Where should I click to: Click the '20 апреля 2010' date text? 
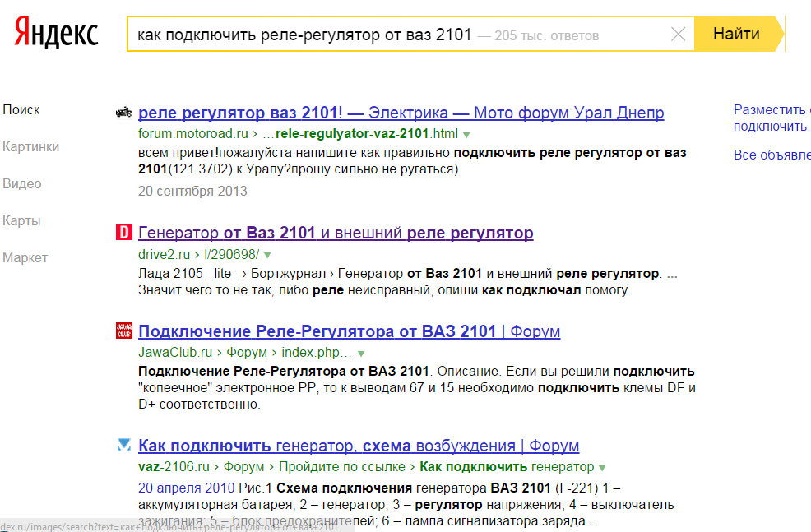coord(186,488)
